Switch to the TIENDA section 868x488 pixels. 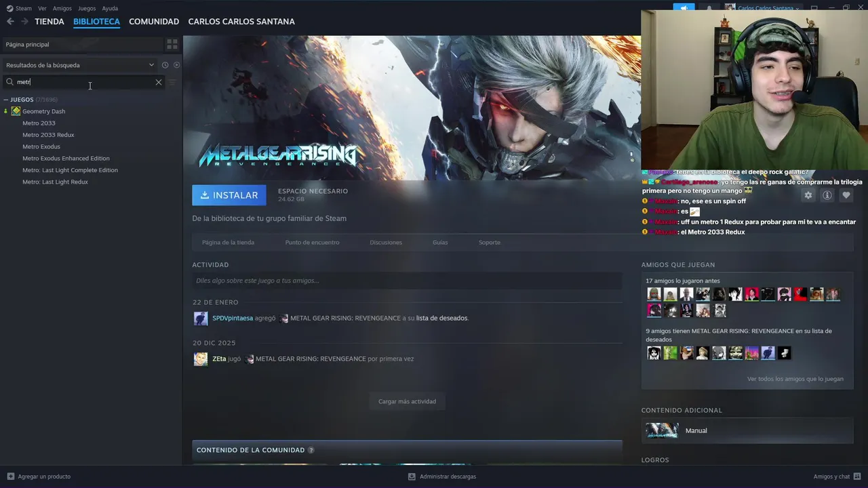50,22
